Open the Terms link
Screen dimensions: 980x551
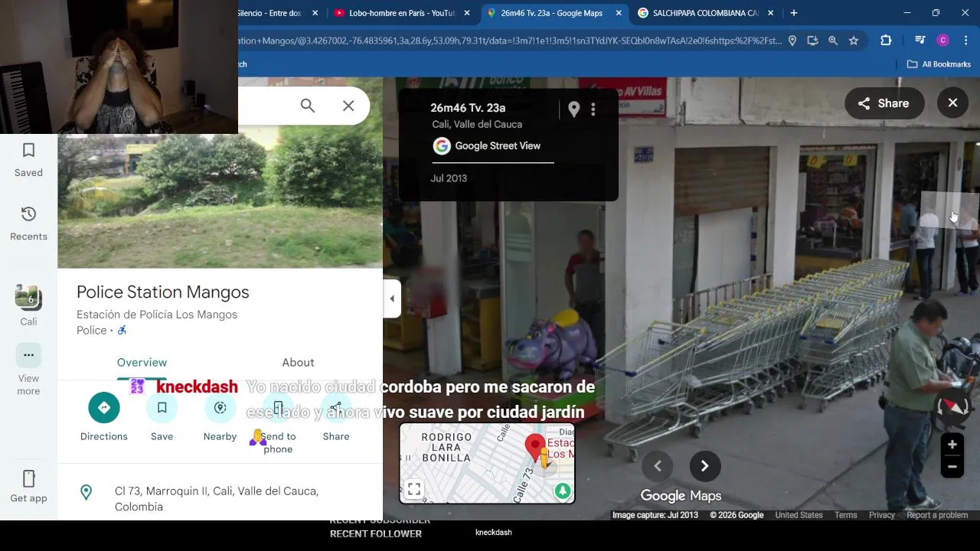point(846,515)
